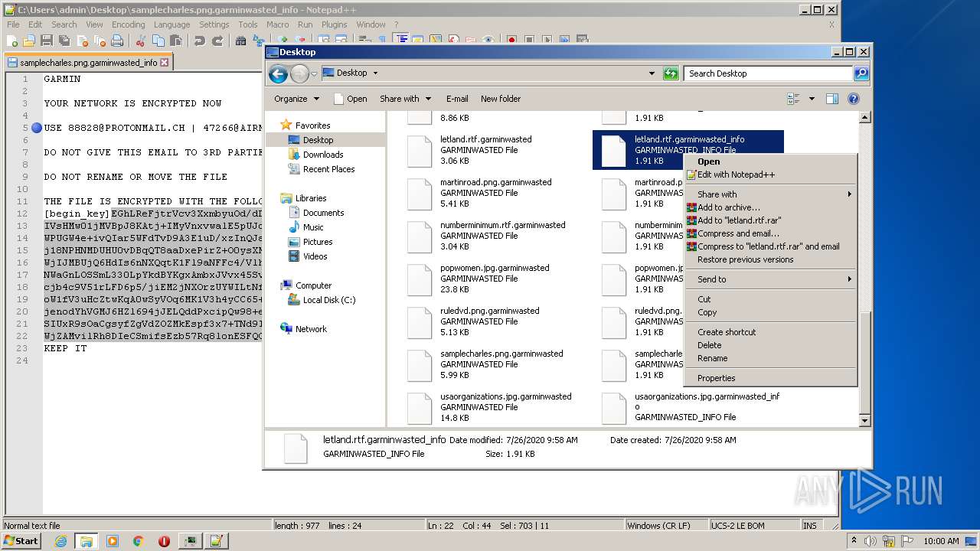Click the E-mail button in Explorer toolbar
980x551 pixels.
[457, 99]
